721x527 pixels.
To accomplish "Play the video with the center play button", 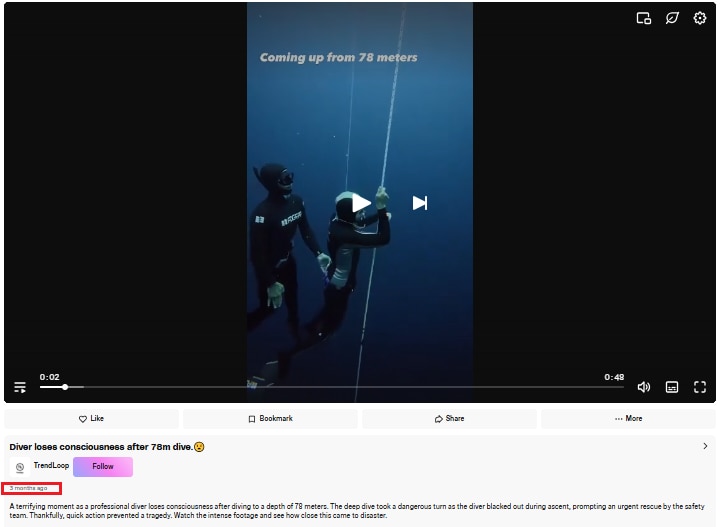I will coord(361,203).
